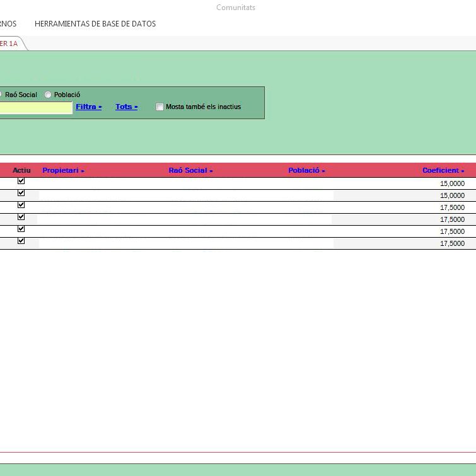Click the Tots link
The width and height of the screenshot is (476, 476).
(126, 107)
